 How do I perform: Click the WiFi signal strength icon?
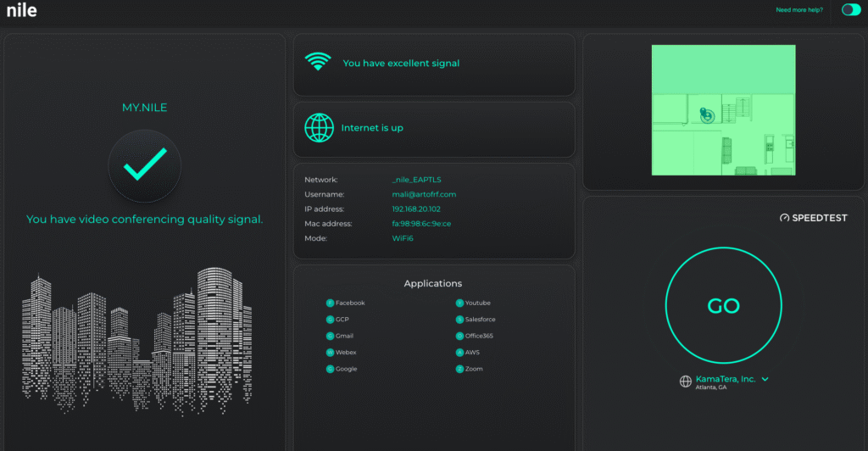[318, 61]
